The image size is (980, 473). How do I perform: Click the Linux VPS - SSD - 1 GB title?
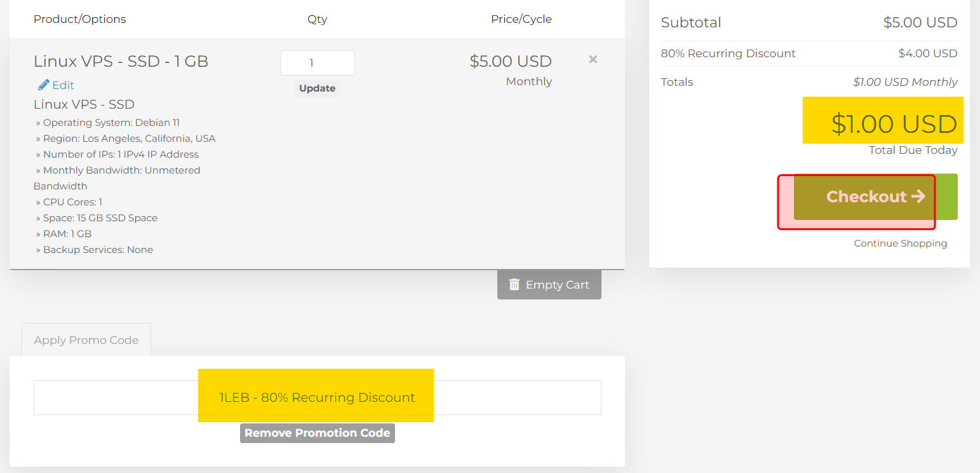point(121,61)
